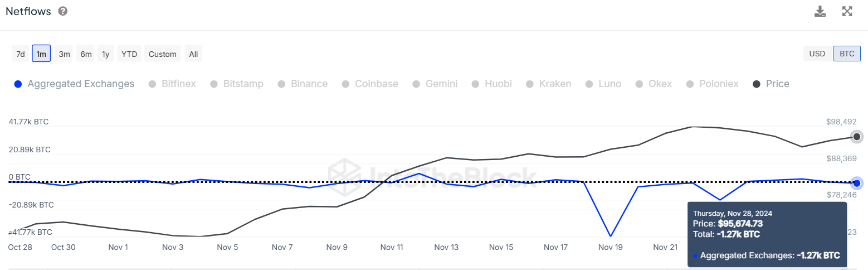Click the fullscreen expand icon

(847, 11)
